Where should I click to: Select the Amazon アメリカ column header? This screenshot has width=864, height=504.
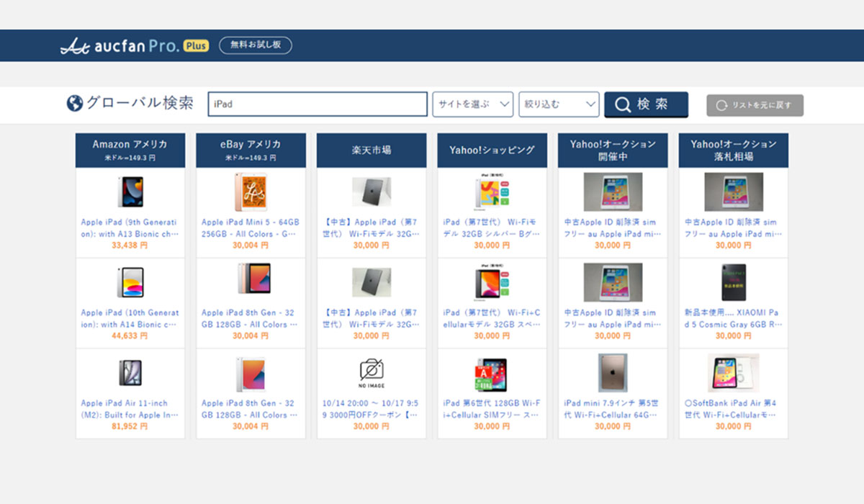[x=130, y=150]
